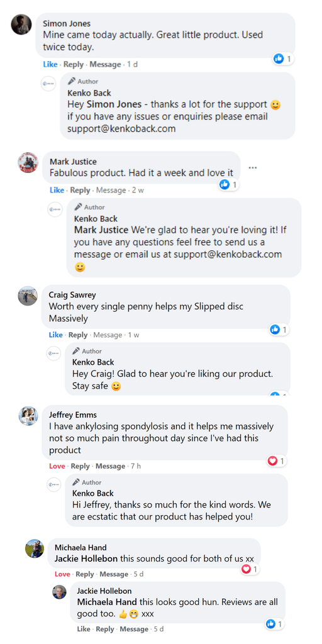Viewport: 322px width, 644px height.
Task: Click Simon Jones' profile avatar
Action: [21, 25]
